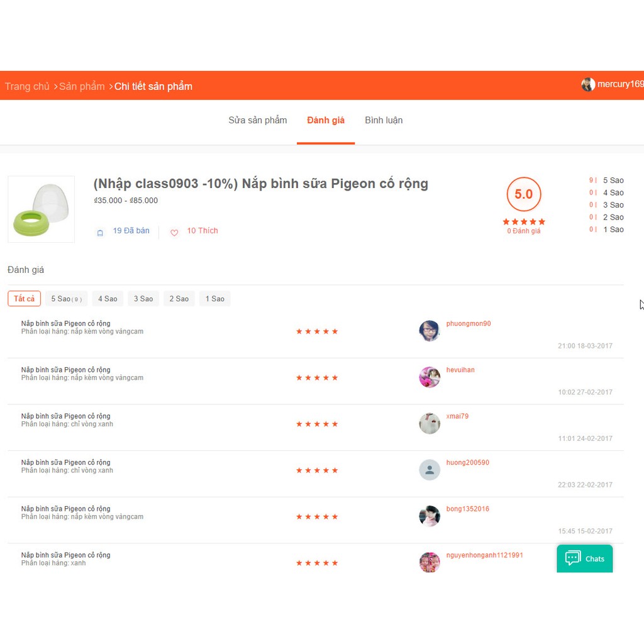This screenshot has width=644, height=644.
Task: Open xmai79 username link
Action: (x=457, y=416)
